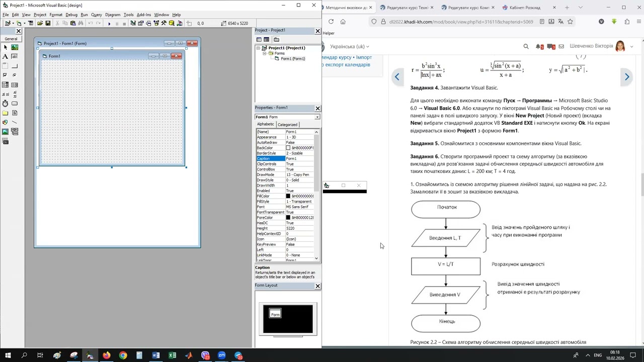The height and width of the screenshot is (362, 644).
Task: Select the Pointer tool in the toolbox
Action: tap(6, 47)
